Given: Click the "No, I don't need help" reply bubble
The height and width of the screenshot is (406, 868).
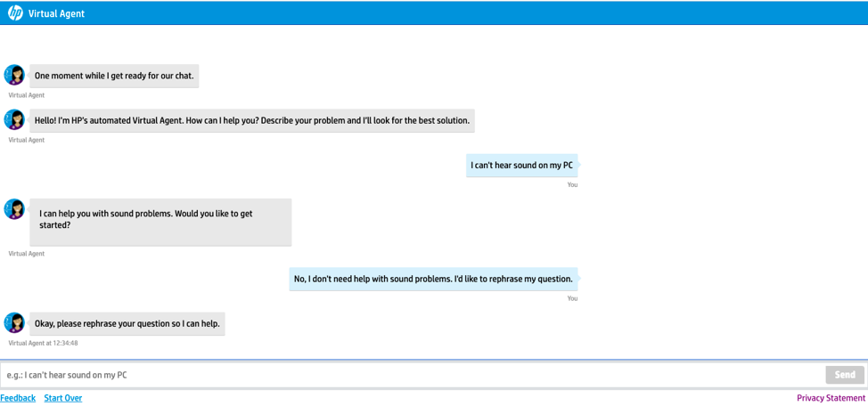Looking at the screenshot, I should 433,279.
